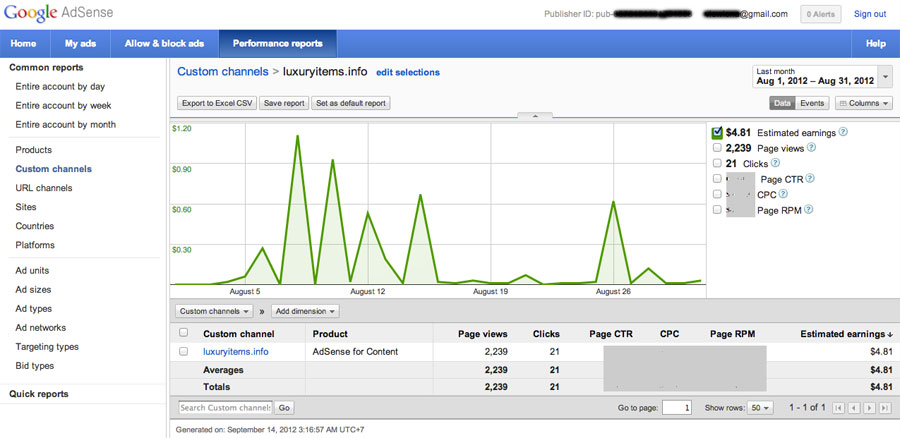
Task: Click Set as default report
Action: click(x=351, y=103)
